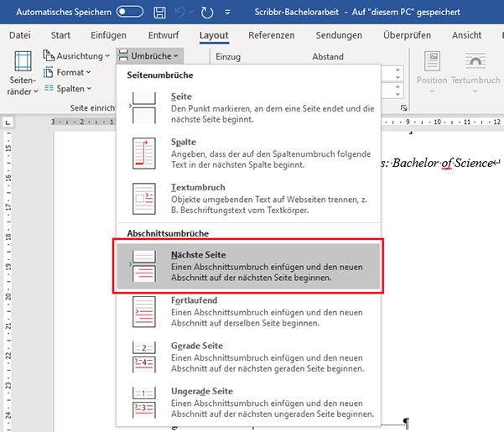The width and height of the screenshot is (504, 432).
Task: Click the Gerade Seite section break icon
Action: pyautogui.click(x=144, y=357)
